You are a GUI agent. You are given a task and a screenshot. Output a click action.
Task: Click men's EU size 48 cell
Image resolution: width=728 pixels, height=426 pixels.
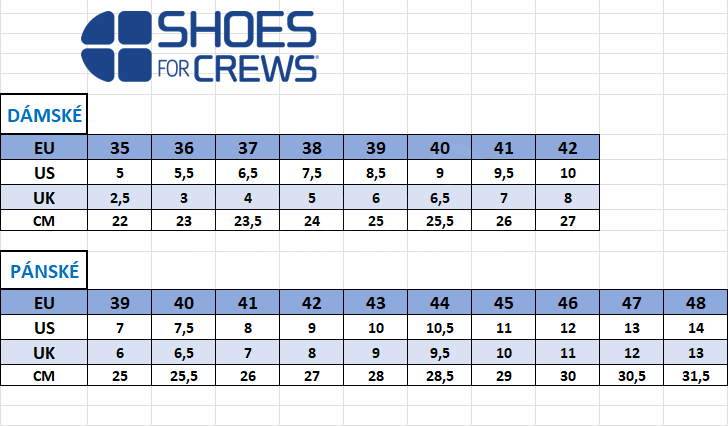tap(696, 303)
